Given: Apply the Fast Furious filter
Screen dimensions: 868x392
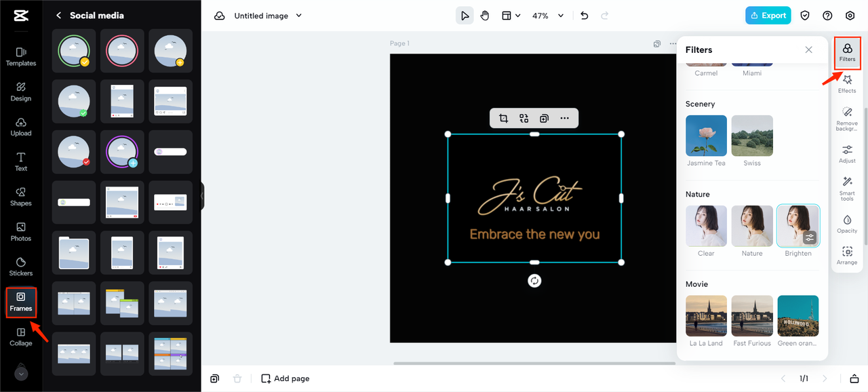Looking at the screenshot, I should click(x=752, y=316).
